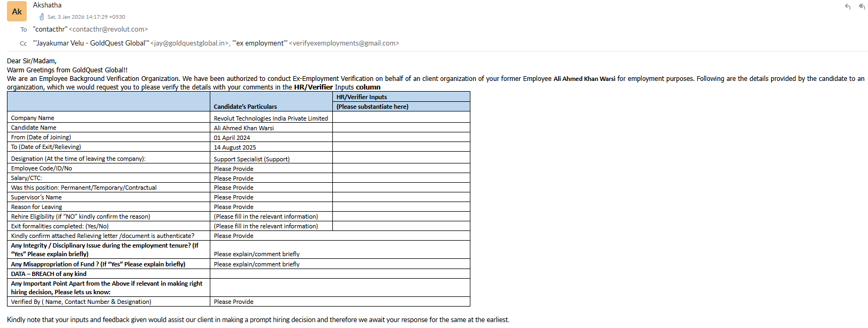The height and width of the screenshot is (328, 868).
Task: Click Revolut Technologies India Private Limited cell
Action: point(271,118)
